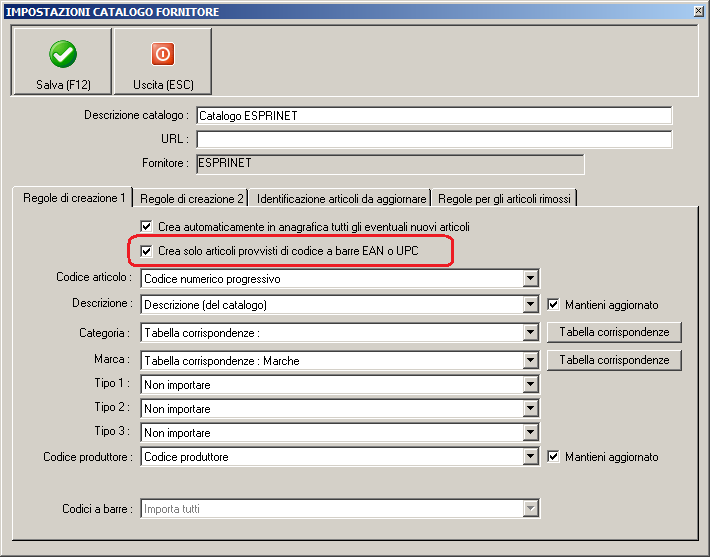The height and width of the screenshot is (557, 710).
Task: Open the Tipo 2 dropdown arrow
Action: point(530,408)
